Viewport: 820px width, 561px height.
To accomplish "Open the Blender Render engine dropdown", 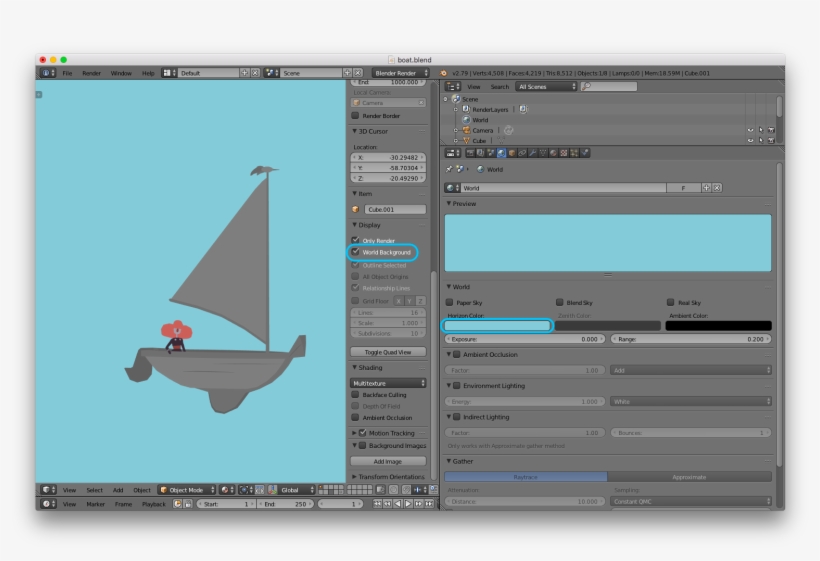I will pos(400,73).
